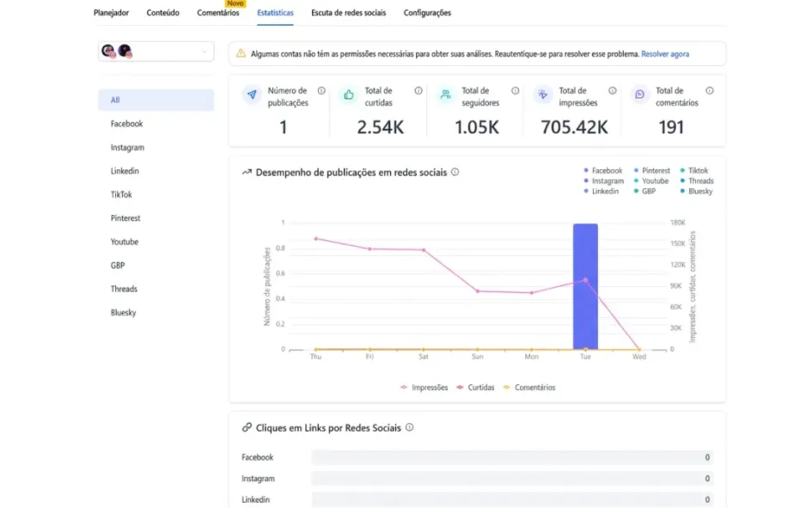This screenshot has width=812, height=508.
Task: Filter statistics by Instagram in sidebar
Action: coord(127,148)
